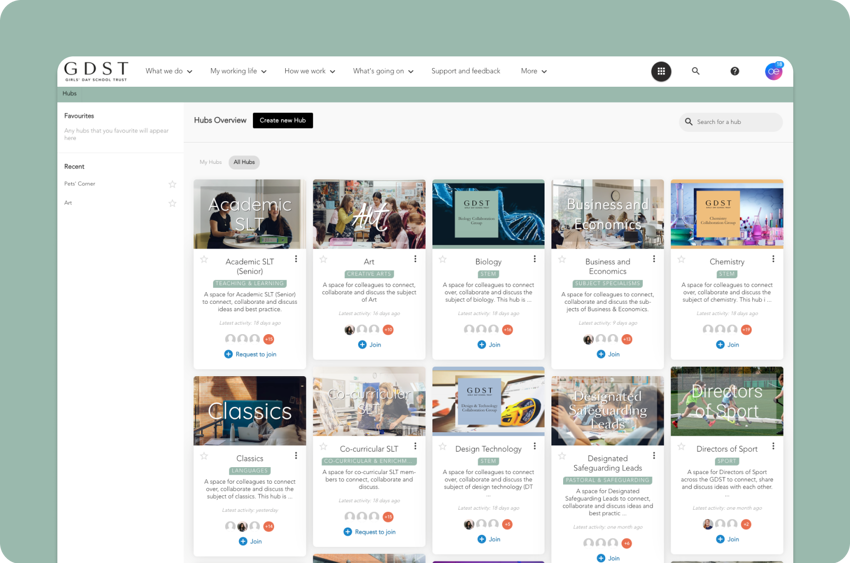Open the three-dot menu on Art hub

[415, 259]
